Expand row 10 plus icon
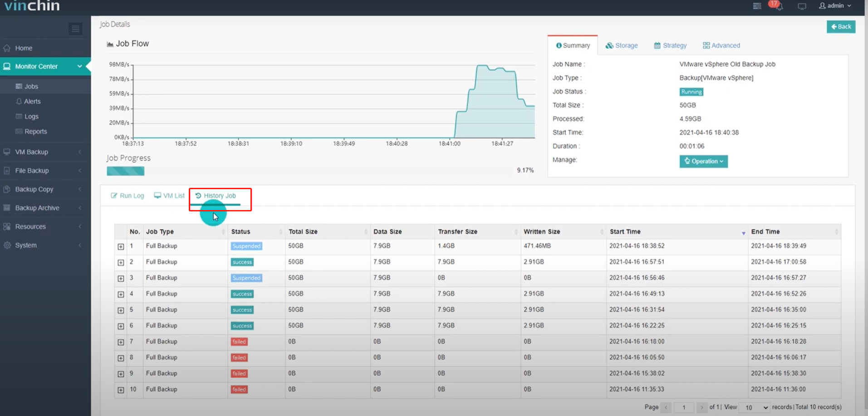The image size is (868, 416). (121, 390)
